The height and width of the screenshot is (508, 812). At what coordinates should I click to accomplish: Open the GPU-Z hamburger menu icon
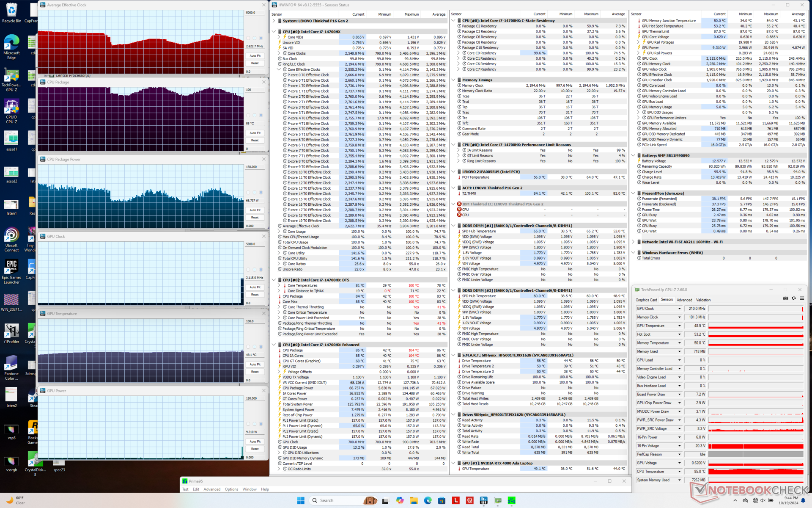802,298
